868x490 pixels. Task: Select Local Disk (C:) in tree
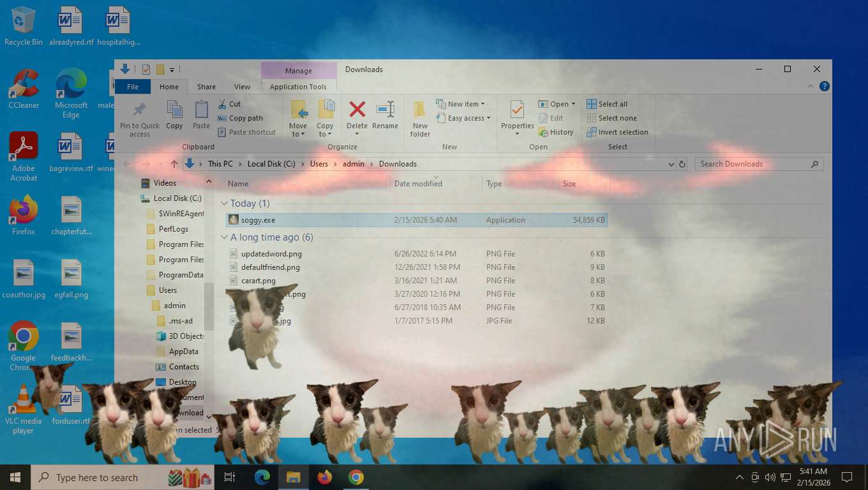[177, 198]
